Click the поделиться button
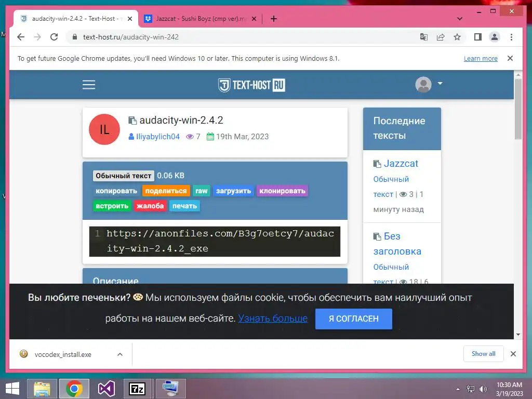The height and width of the screenshot is (399, 532). 166,191
